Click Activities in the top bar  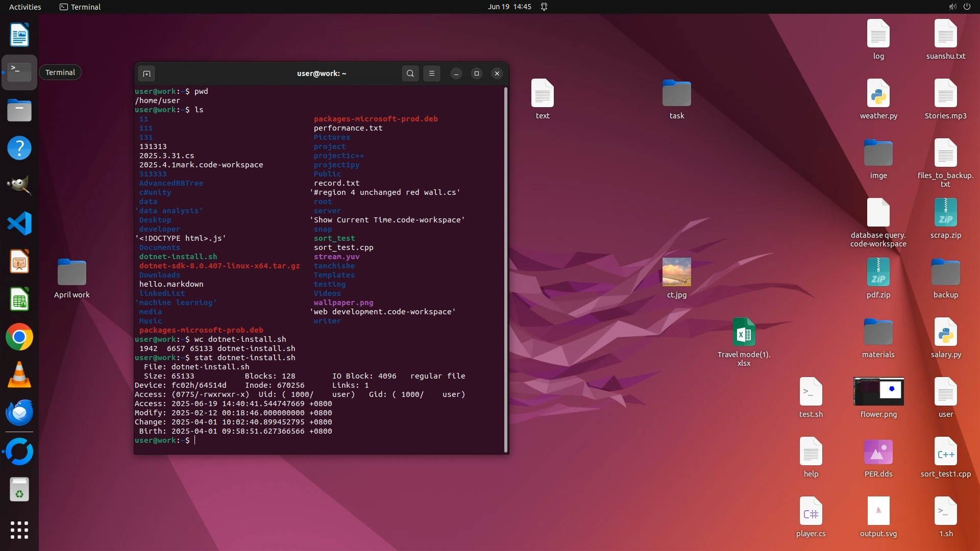(25, 7)
